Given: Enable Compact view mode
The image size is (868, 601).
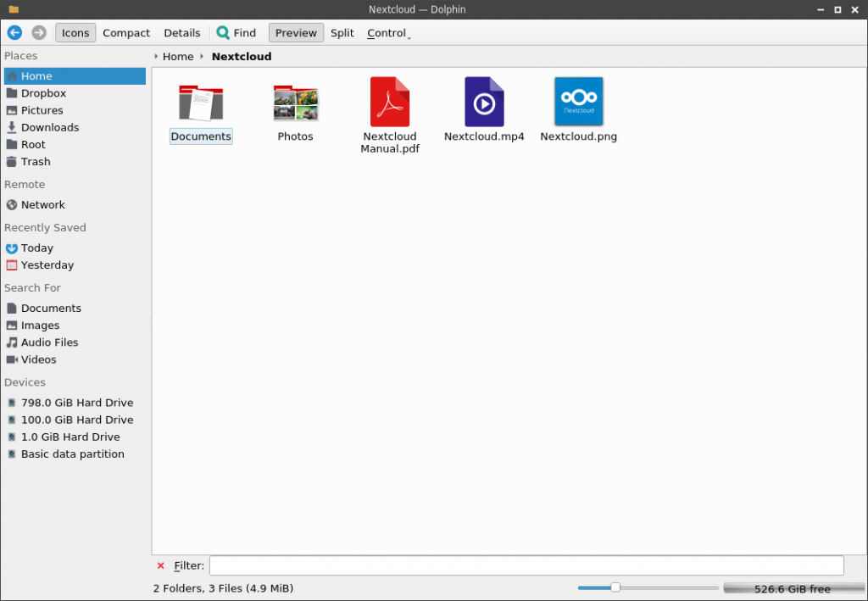Looking at the screenshot, I should coord(125,32).
